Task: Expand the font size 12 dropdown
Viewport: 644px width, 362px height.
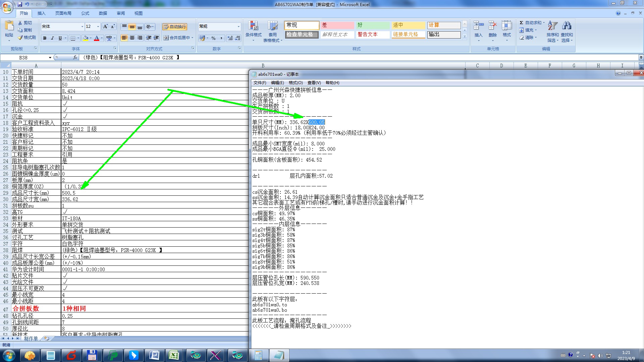Action: pos(98,26)
